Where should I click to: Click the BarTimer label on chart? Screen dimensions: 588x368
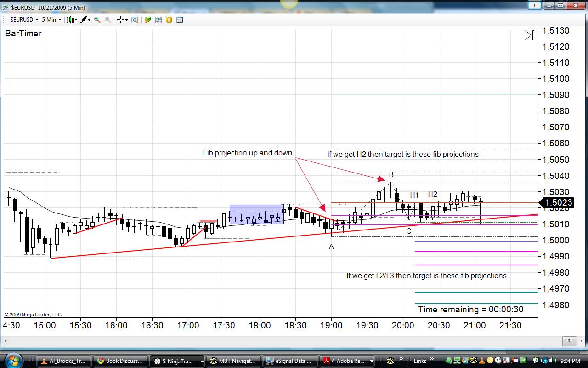[23, 34]
